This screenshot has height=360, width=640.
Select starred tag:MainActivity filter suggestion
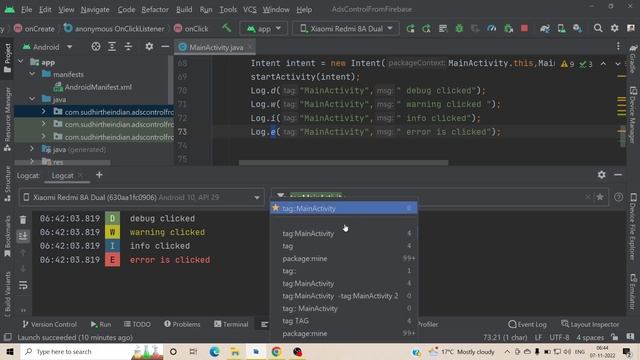344,208
